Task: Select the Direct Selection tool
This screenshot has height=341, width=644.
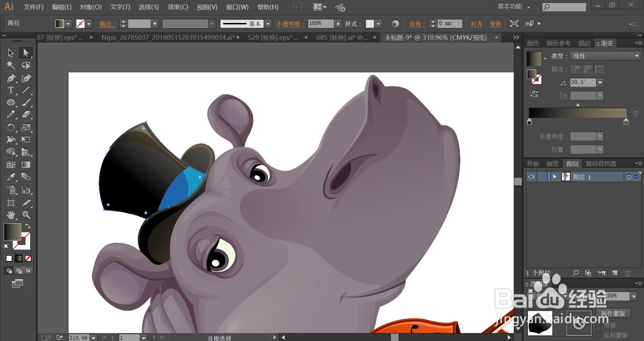Action: pyautogui.click(x=26, y=53)
